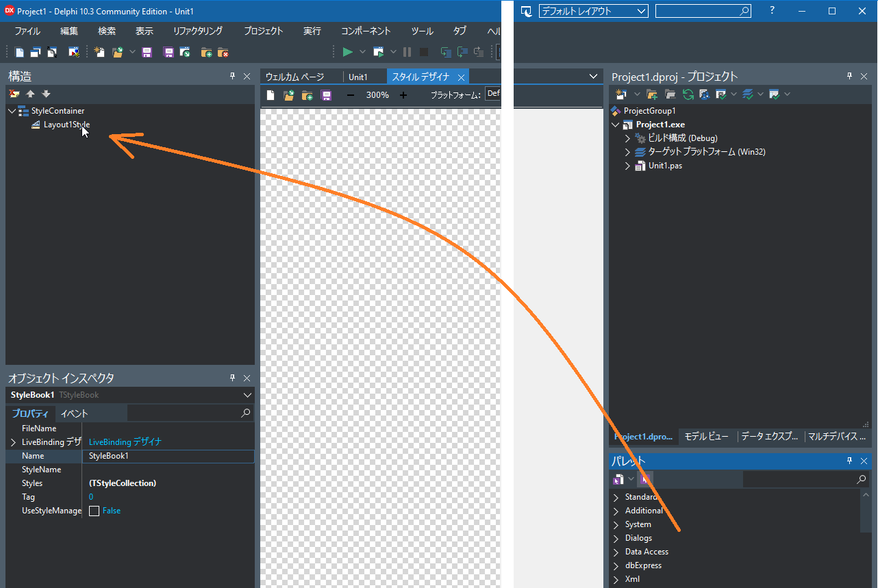Click the Add file to project folder icon
878x588 pixels.
point(206,52)
